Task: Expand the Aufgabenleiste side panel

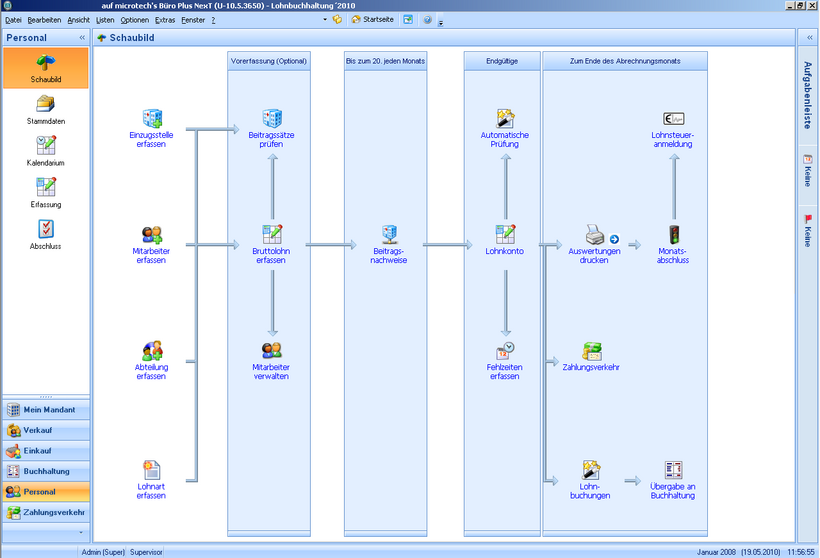Action: click(807, 38)
